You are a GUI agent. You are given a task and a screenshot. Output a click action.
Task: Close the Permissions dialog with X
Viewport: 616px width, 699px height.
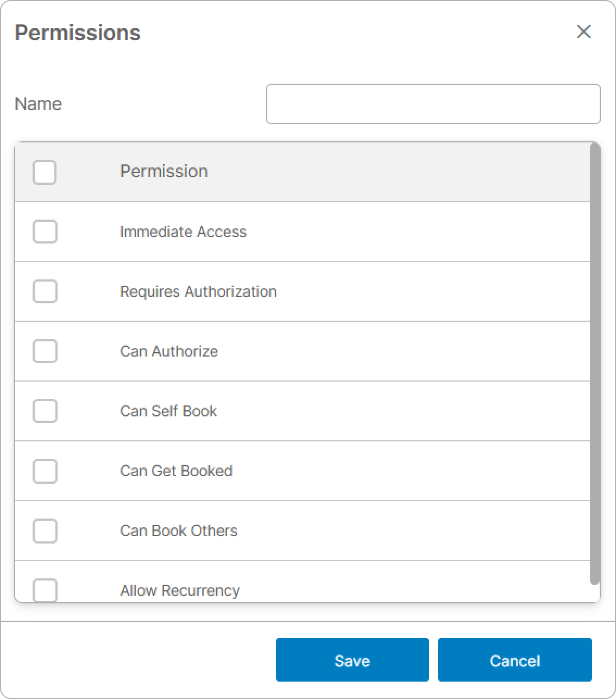click(583, 32)
